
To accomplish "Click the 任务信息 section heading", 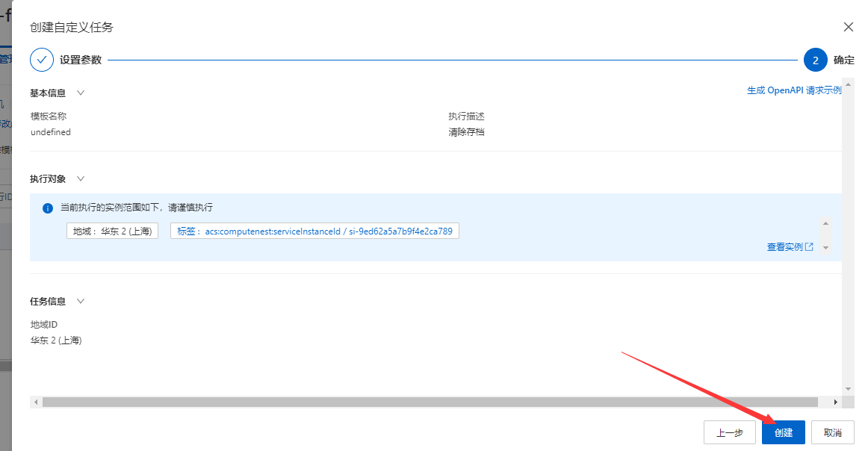I will [x=48, y=301].
